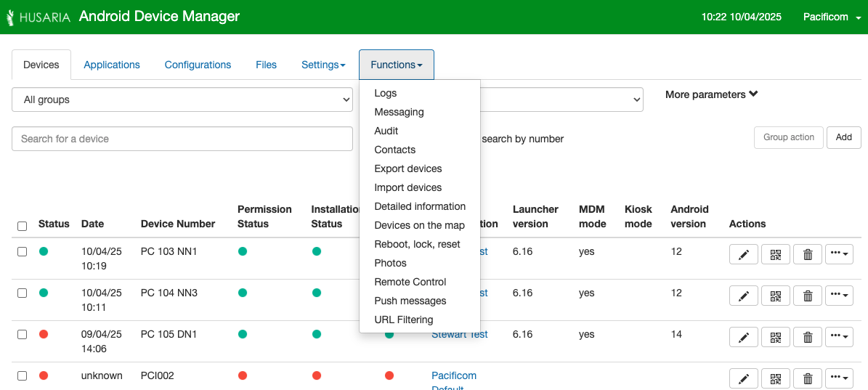Edit device PC 105 DN1 with pencil icon

pyautogui.click(x=744, y=337)
